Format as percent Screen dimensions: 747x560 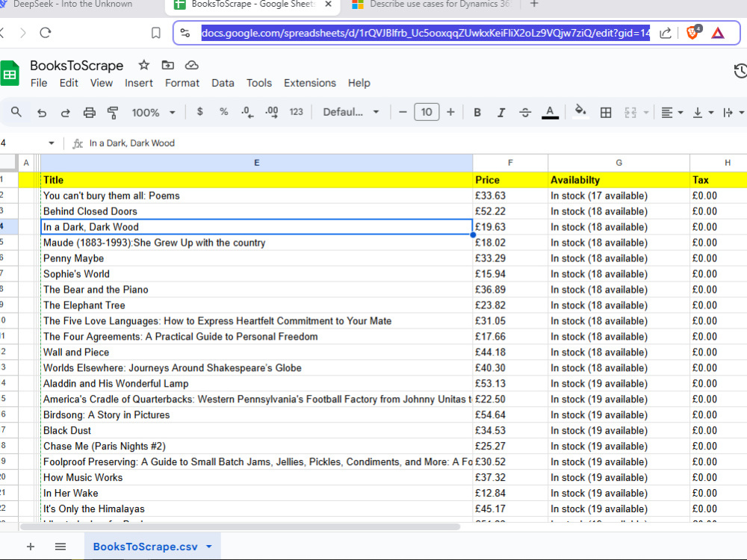(223, 112)
